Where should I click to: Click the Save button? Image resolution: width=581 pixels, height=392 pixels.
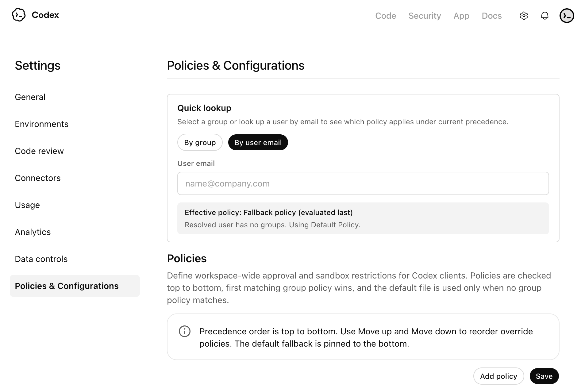(x=544, y=376)
